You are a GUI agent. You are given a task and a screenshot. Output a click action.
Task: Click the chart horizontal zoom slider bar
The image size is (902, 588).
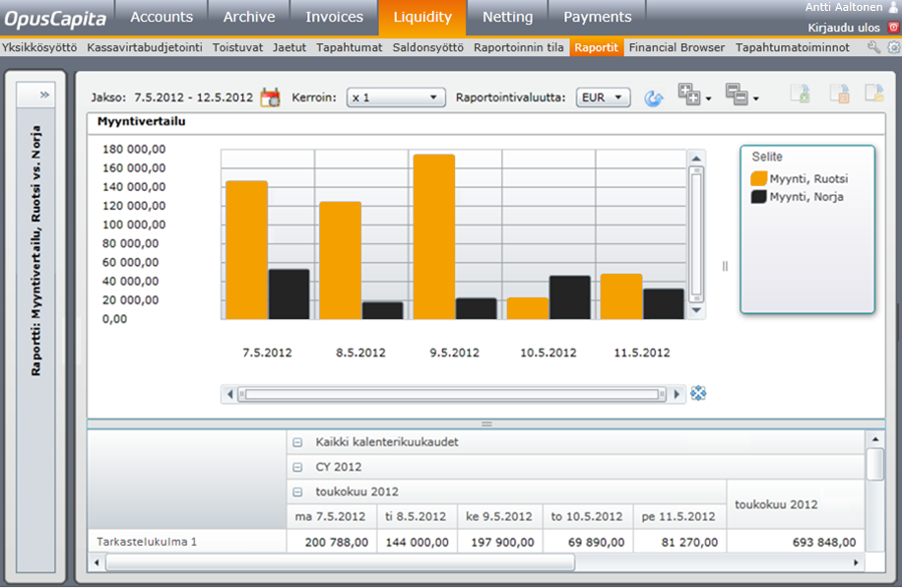pyautogui.click(x=452, y=394)
